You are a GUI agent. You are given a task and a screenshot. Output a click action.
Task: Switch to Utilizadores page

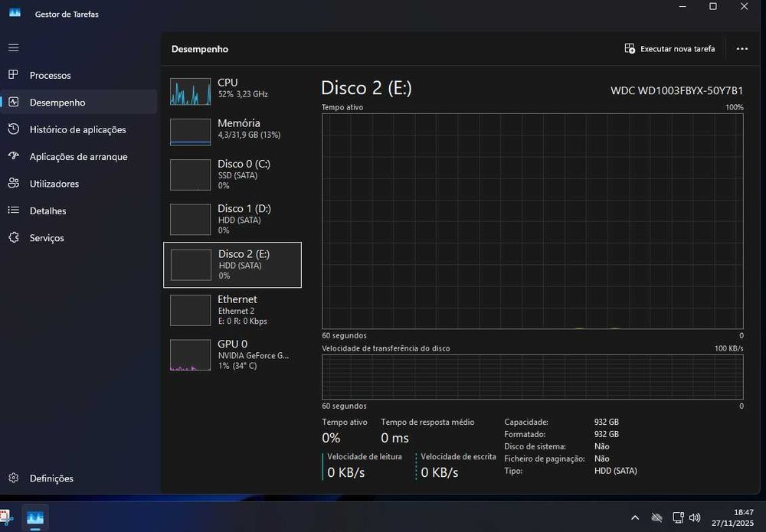point(79,184)
